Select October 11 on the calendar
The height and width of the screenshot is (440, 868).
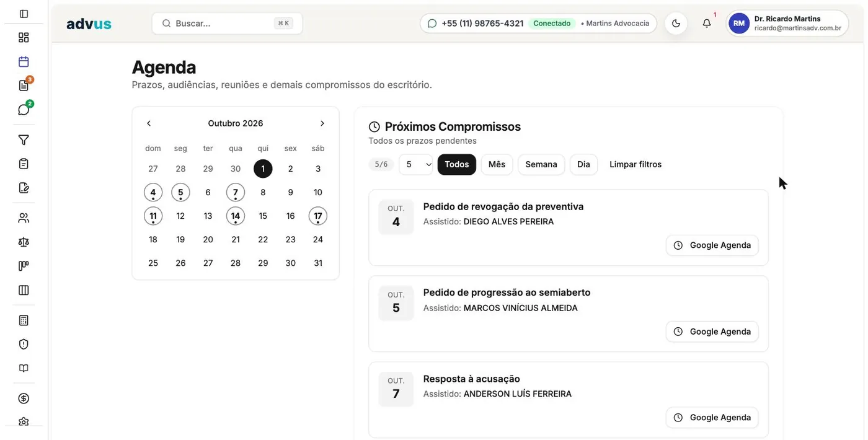[x=153, y=216]
